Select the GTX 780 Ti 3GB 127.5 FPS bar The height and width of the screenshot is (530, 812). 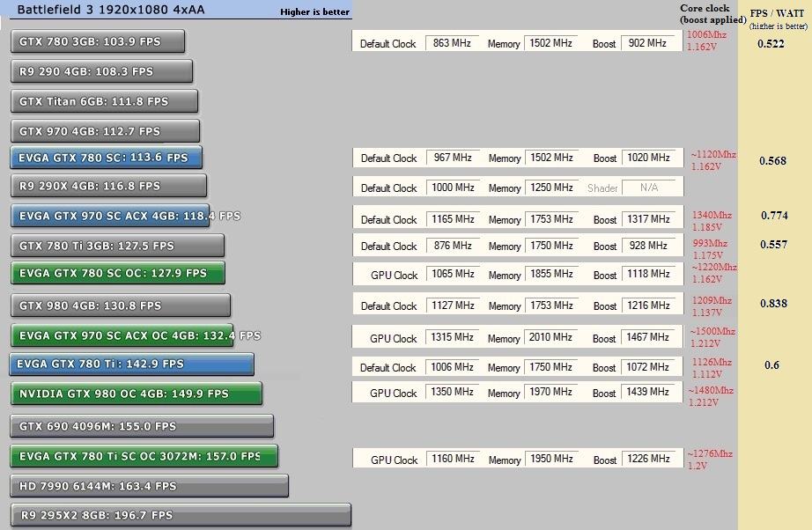pyautogui.click(x=117, y=246)
